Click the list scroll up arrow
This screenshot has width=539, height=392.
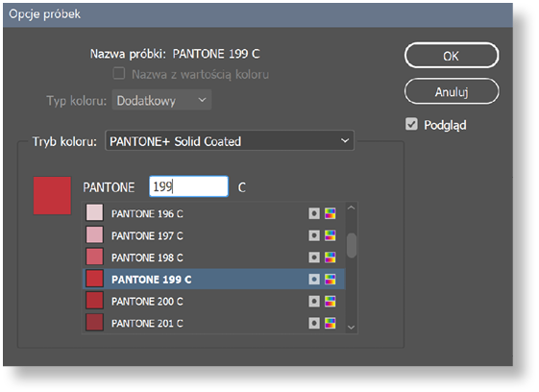(351, 208)
